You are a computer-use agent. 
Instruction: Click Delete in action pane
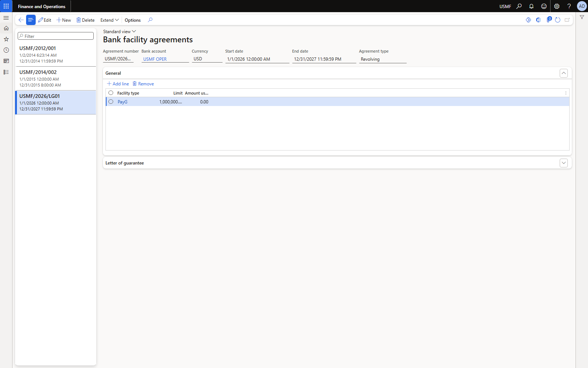pyautogui.click(x=86, y=20)
